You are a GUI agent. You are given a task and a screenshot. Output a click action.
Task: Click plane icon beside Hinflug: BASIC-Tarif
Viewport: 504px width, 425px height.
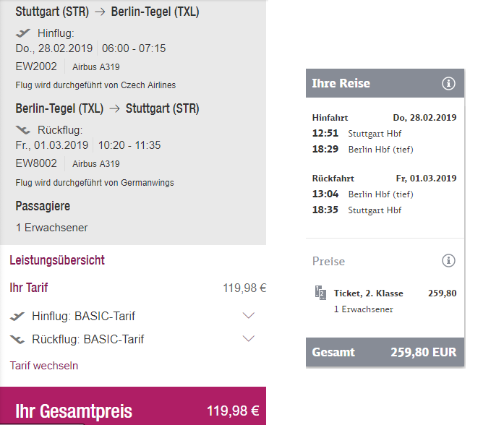[17, 317]
